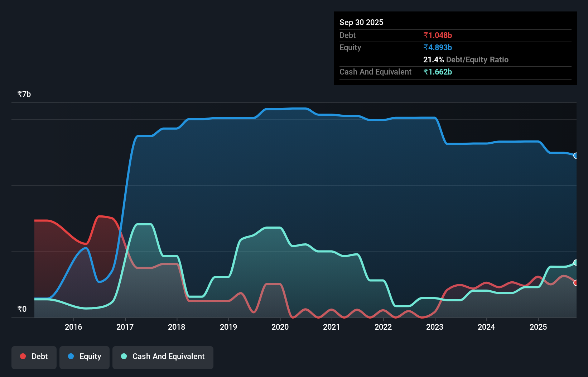
Task: Expand the Cash And Equivalent tooltip row
Action: click(375, 72)
